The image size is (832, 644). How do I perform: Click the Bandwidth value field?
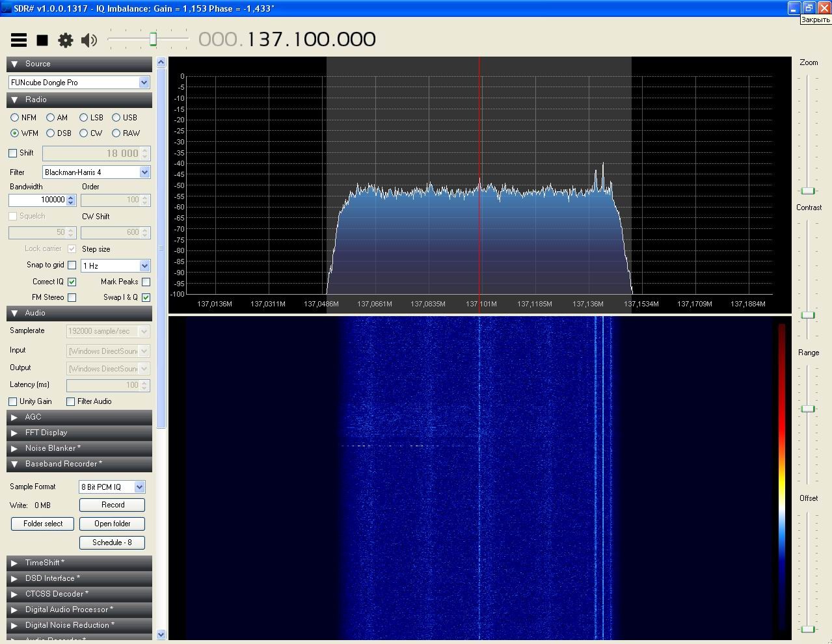[x=37, y=200]
